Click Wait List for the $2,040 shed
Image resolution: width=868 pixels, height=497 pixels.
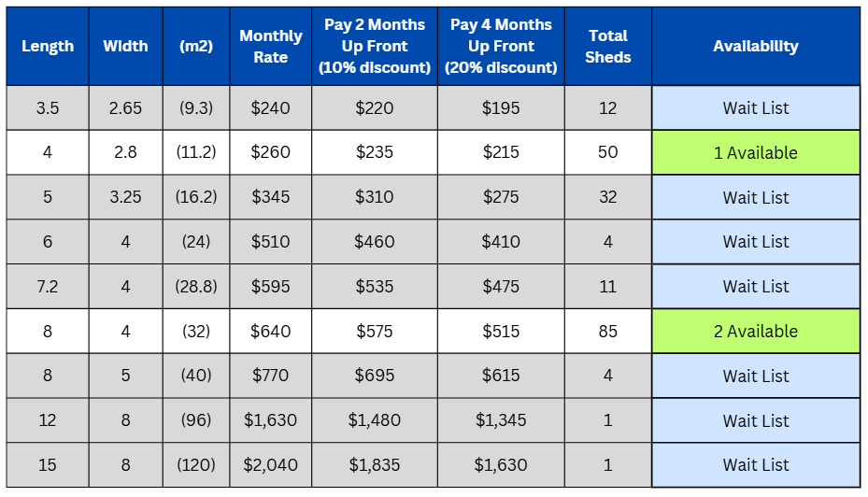click(x=756, y=465)
